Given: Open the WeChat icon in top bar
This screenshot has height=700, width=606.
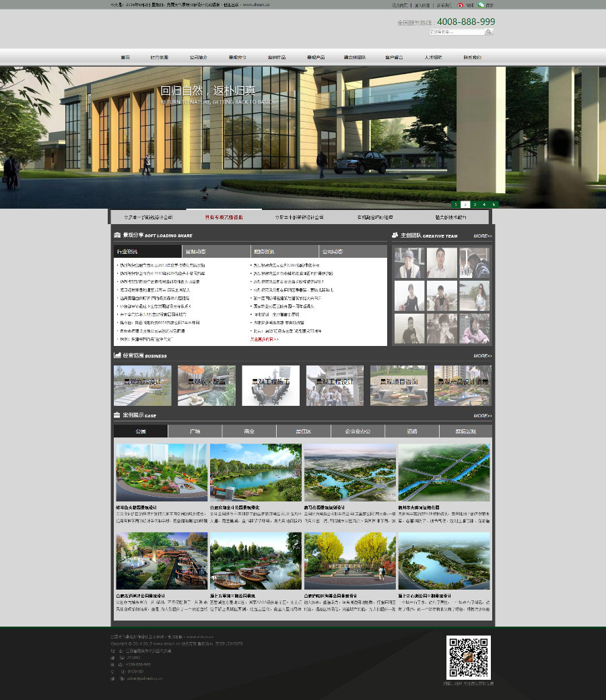Looking at the screenshot, I should 481,5.
